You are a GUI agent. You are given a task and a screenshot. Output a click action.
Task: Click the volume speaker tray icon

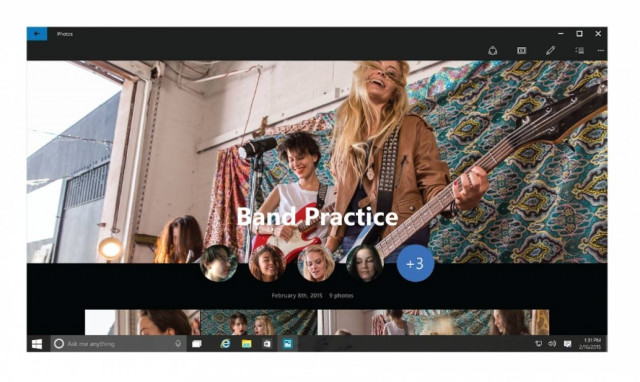[552, 344]
